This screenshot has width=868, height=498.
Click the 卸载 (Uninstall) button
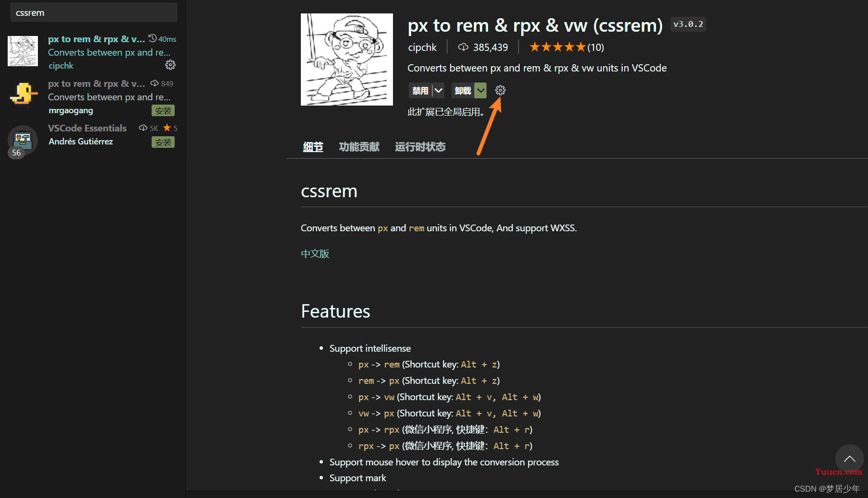point(463,90)
